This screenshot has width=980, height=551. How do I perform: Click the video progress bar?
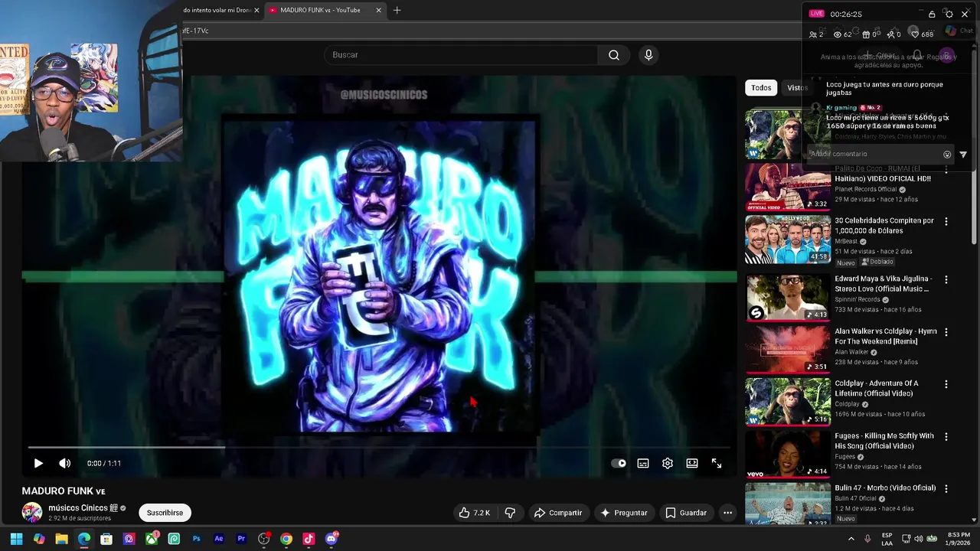tap(379, 447)
